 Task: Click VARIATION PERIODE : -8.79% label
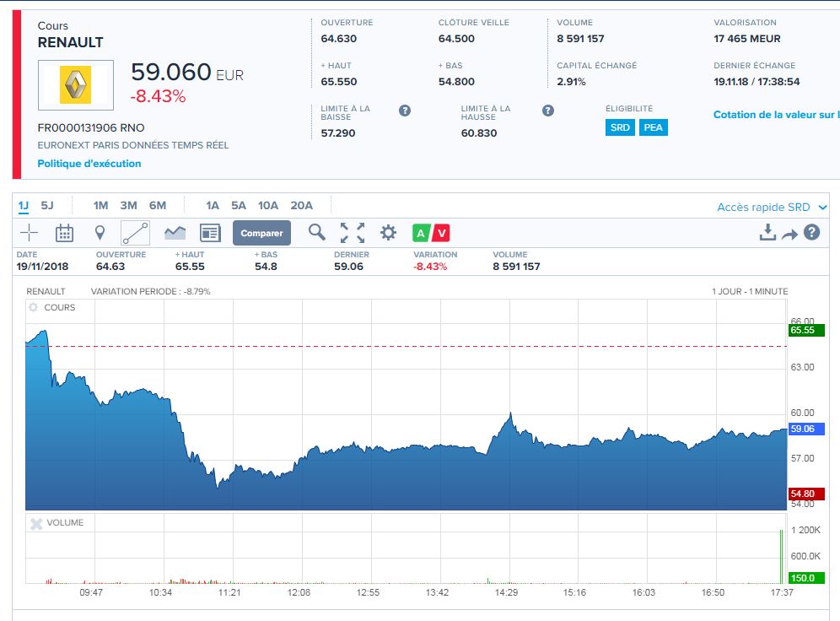click(150, 291)
